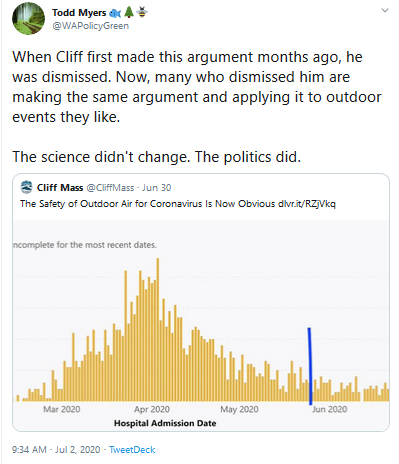Screen dimensions: 399x464
Task: Open the hospital admissions chart image
Action: [x=201, y=325]
